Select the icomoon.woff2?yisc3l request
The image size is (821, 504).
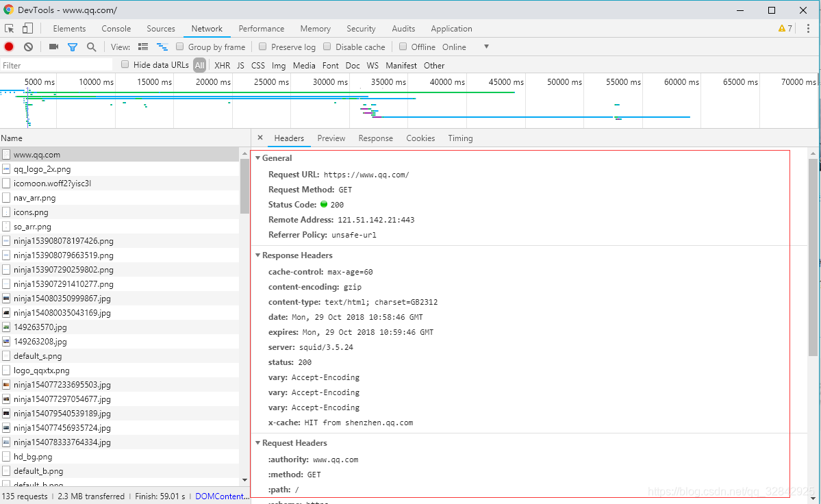120,183
